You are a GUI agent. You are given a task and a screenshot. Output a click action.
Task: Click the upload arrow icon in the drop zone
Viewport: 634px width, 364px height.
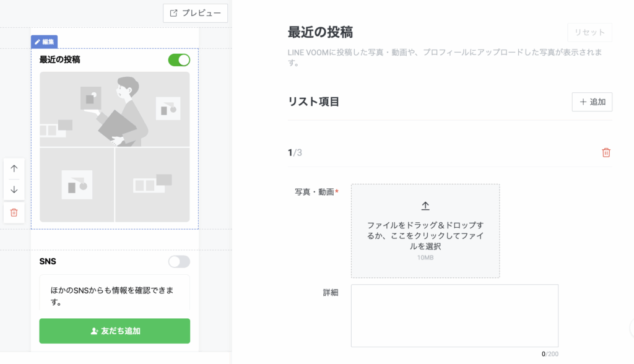(425, 206)
